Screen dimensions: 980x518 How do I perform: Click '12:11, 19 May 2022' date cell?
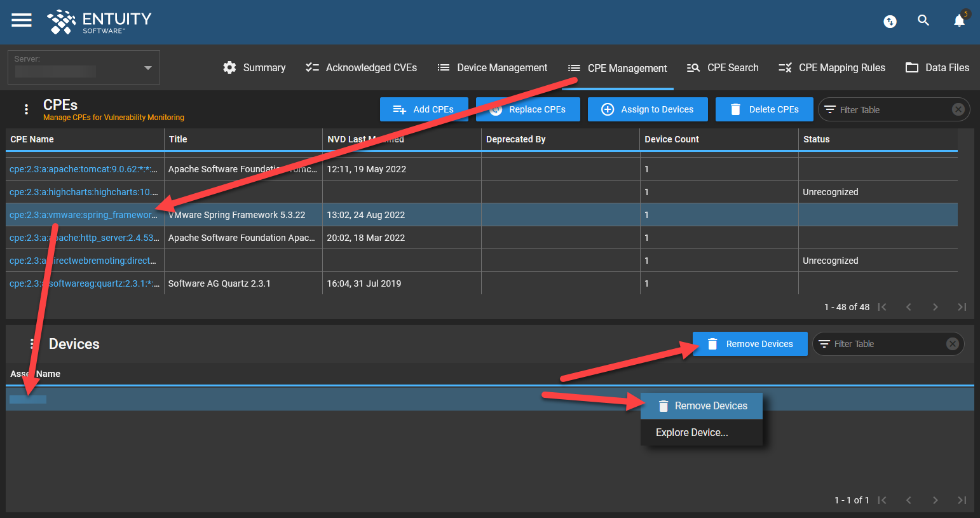pos(402,169)
